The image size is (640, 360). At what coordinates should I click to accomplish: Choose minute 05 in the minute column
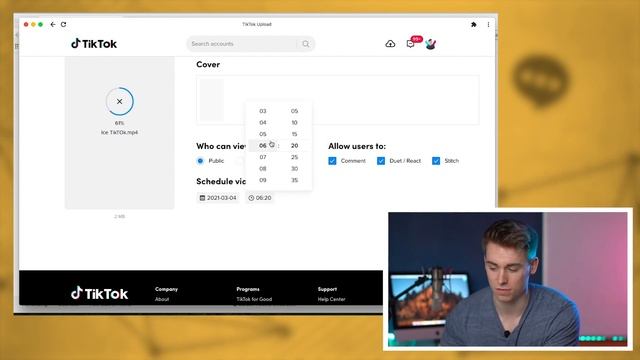pos(294,111)
